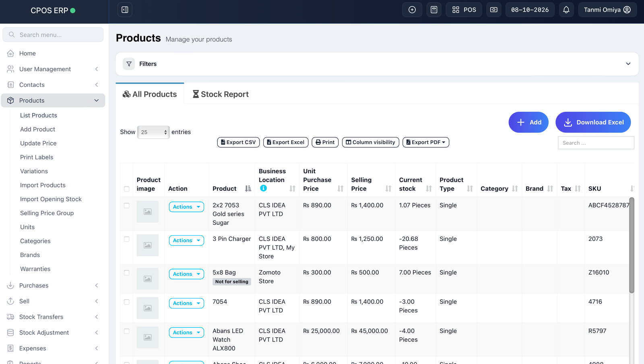Screen dimensions: 644x364
Task: Sort by Selling Price column
Action: pyautogui.click(x=388, y=189)
